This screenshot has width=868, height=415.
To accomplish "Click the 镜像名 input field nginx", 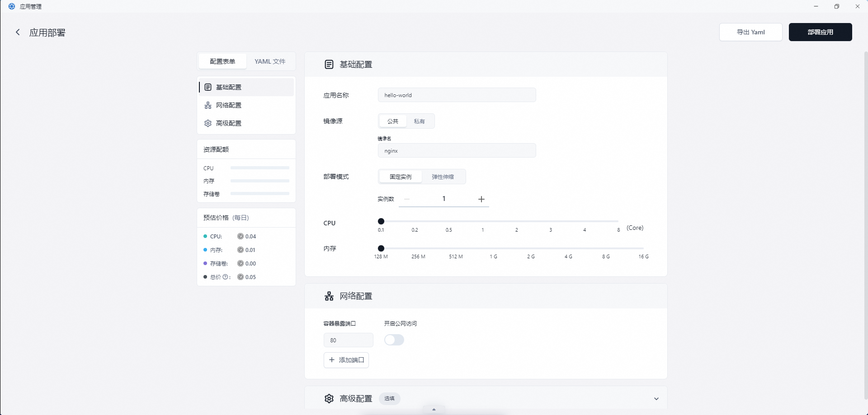I will click(x=457, y=150).
